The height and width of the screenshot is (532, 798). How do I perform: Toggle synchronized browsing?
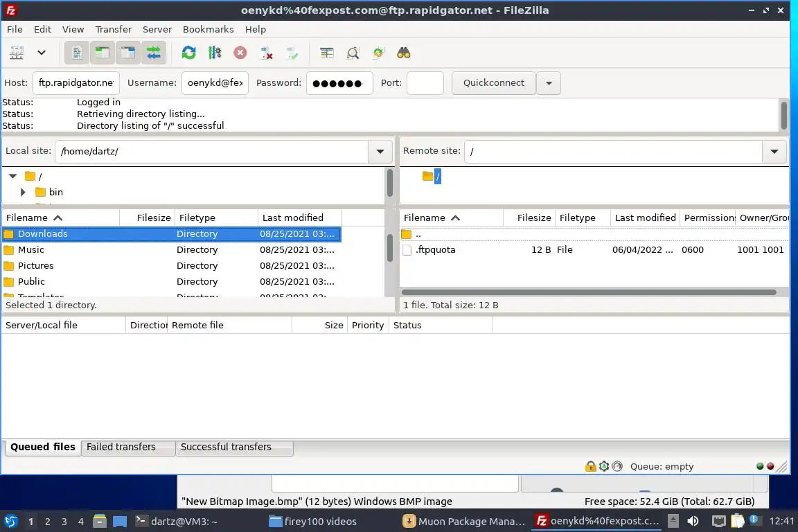pyautogui.click(x=378, y=53)
